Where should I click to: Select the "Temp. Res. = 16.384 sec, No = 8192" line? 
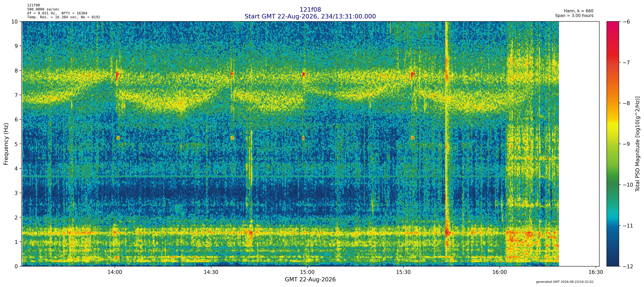pyautogui.click(x=64, y=17)
